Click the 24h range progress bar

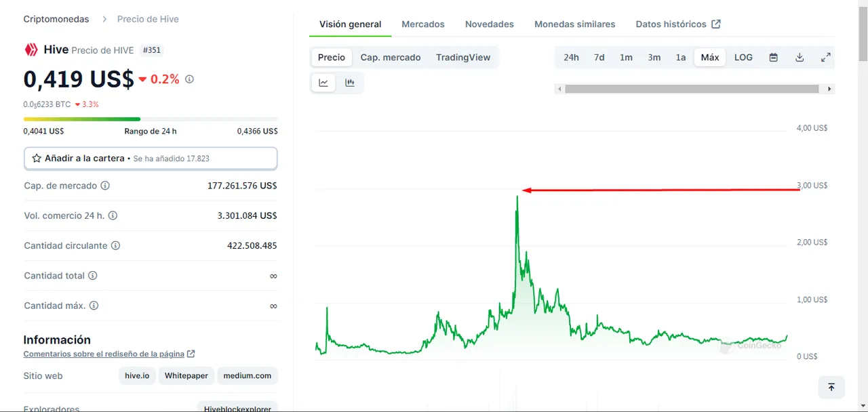click(x=151, y=119)
